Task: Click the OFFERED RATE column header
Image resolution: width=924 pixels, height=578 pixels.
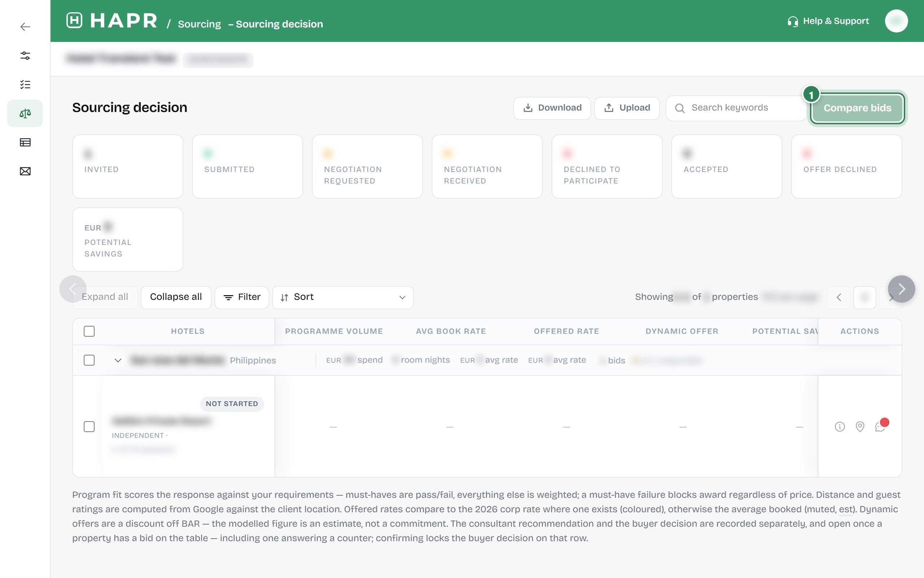Action: [566, 331]
